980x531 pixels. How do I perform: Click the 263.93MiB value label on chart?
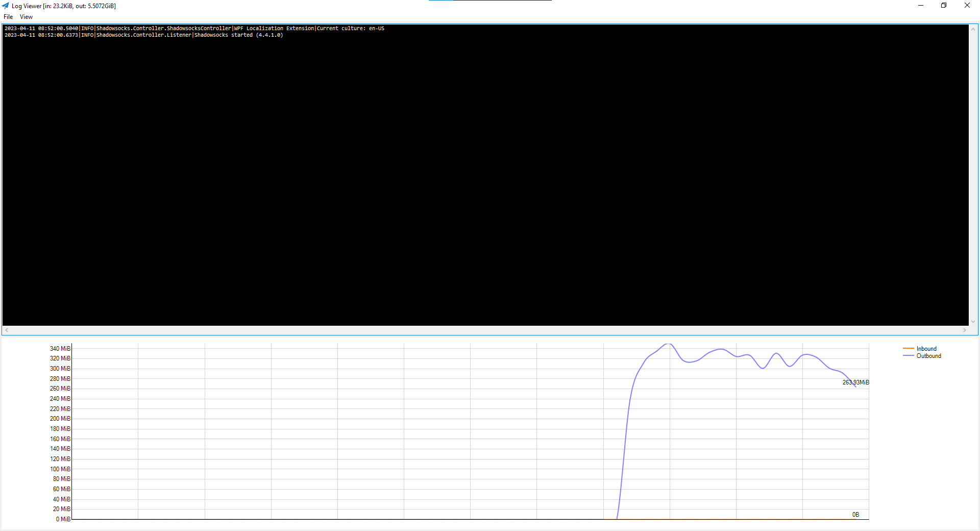pos(855,381)
